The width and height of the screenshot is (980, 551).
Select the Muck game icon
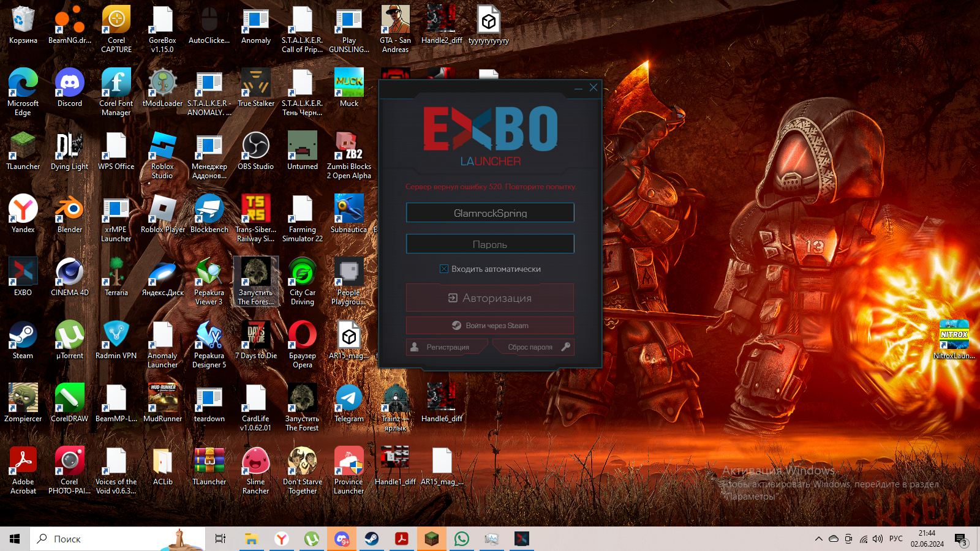pos(349,89)
